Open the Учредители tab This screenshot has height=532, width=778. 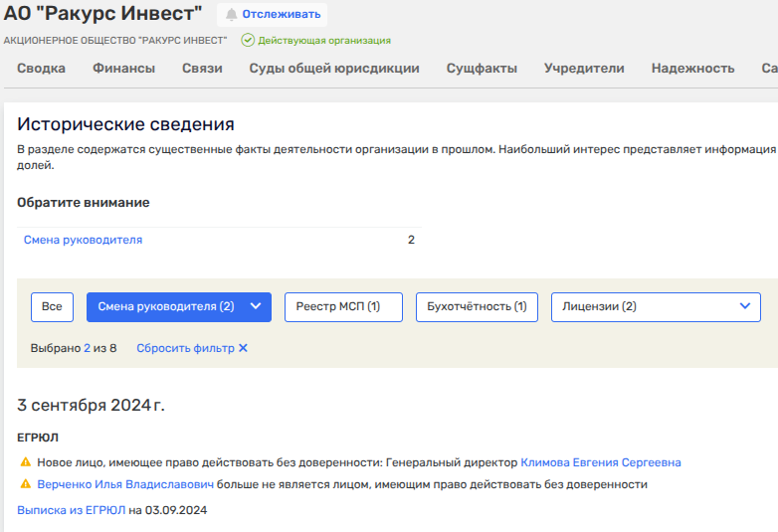[x=584, y=69]
